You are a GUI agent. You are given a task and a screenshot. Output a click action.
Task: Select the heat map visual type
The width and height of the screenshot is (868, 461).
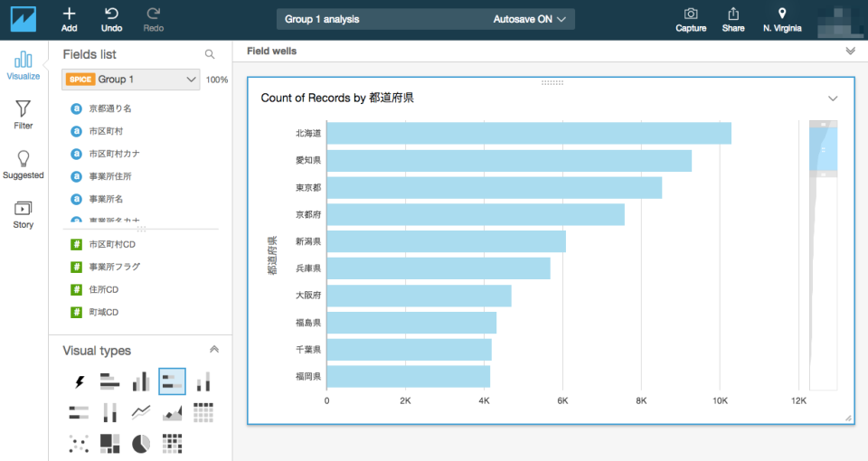(x=172, y=443)
